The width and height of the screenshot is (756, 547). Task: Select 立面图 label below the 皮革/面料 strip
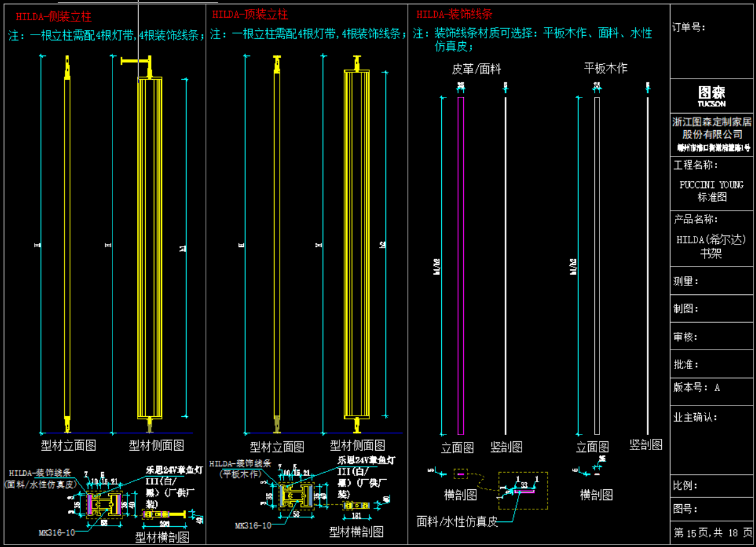click(x=457, y=448)
